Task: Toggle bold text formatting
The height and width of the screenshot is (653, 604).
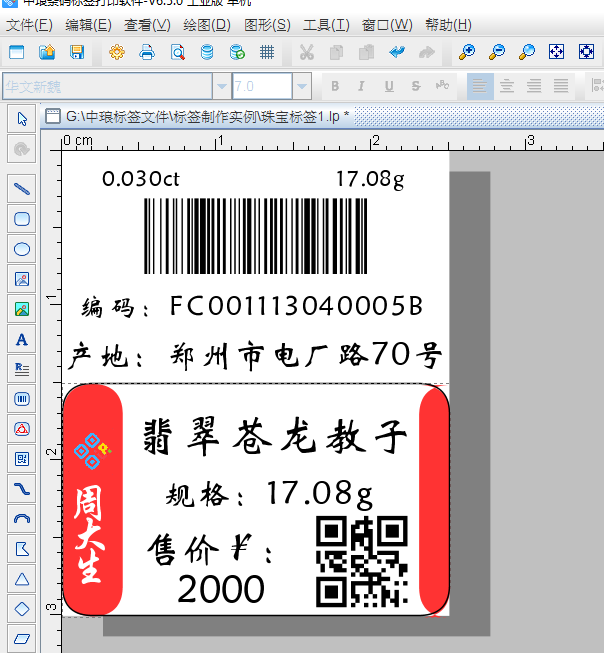Action: click(x=335, y=86)
